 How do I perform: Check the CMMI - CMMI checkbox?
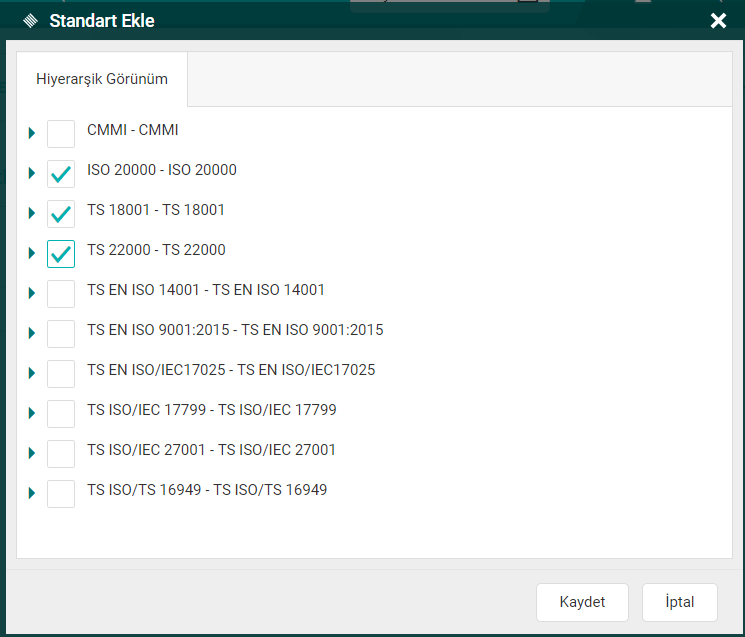coord(61,134)
